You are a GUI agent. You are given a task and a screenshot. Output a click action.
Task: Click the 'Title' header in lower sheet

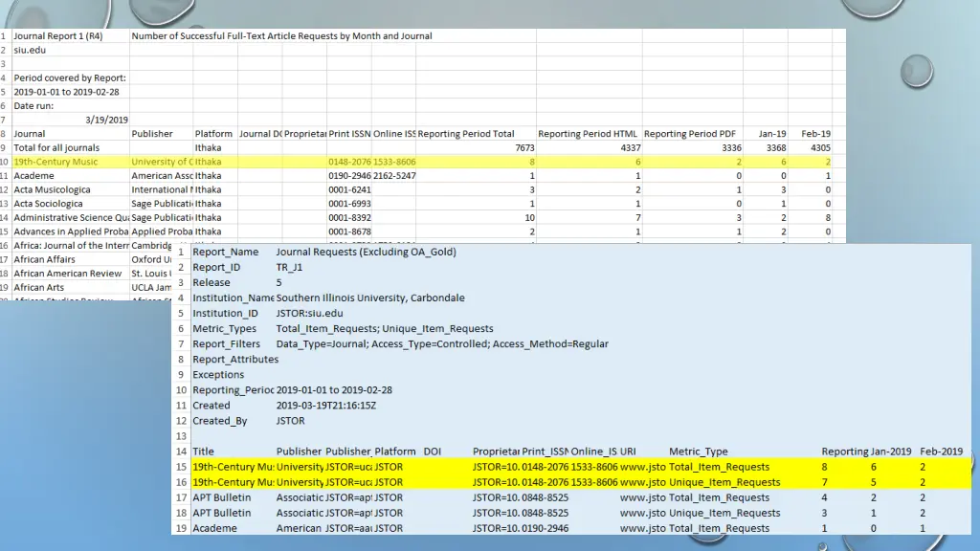[x=203, y=452]
